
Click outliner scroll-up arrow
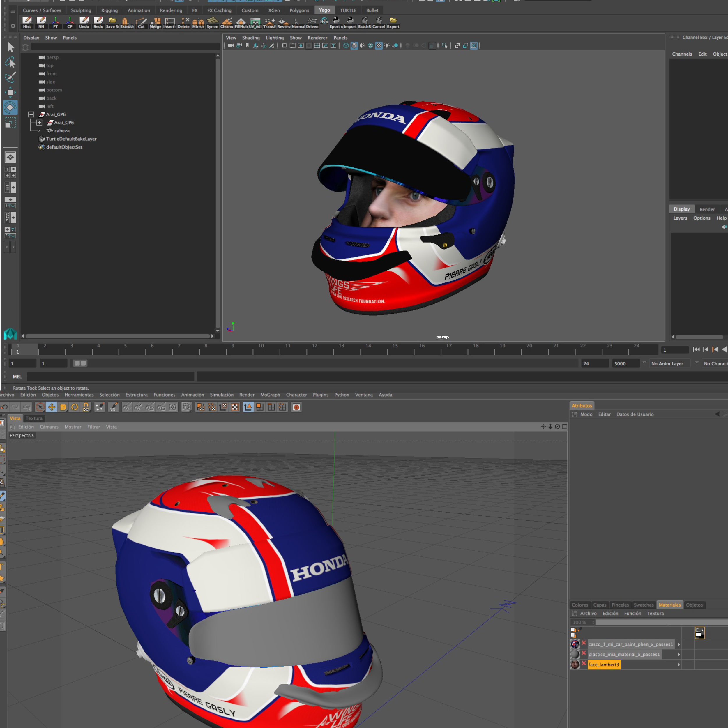pos(218,56)
